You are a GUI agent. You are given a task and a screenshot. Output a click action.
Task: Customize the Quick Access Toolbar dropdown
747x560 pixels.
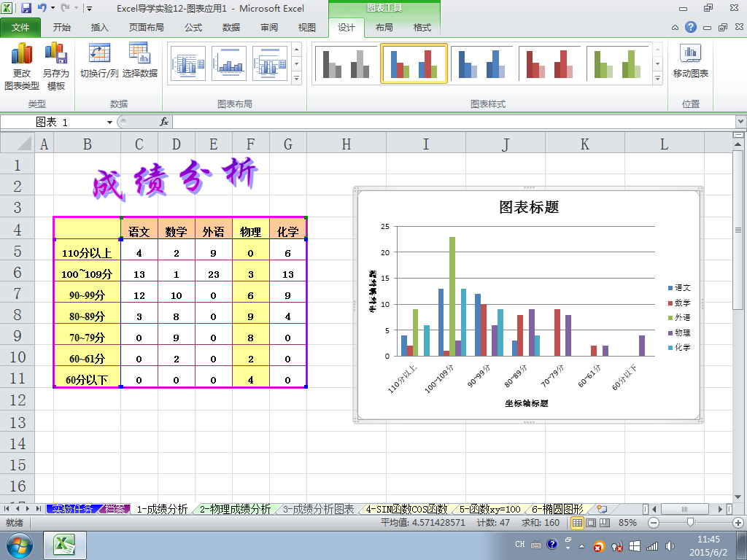coord(89,9)
